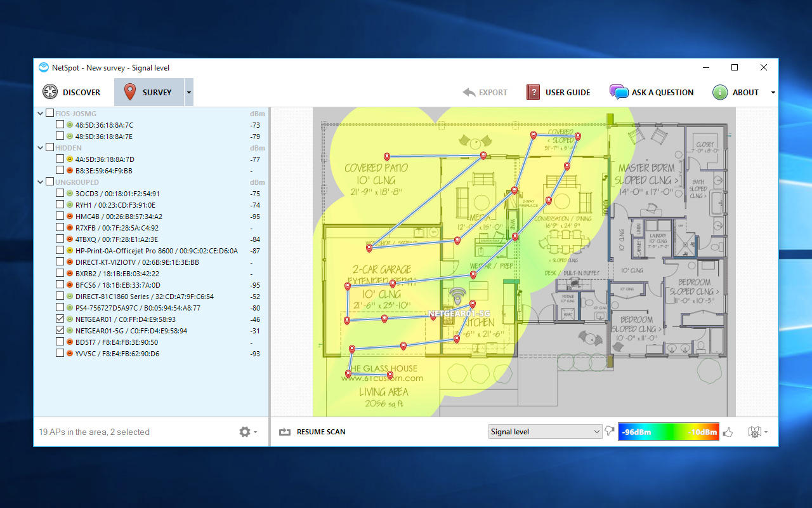Click the signal icon beside HMC4B
812x508 pixels.
coord(70,216)
